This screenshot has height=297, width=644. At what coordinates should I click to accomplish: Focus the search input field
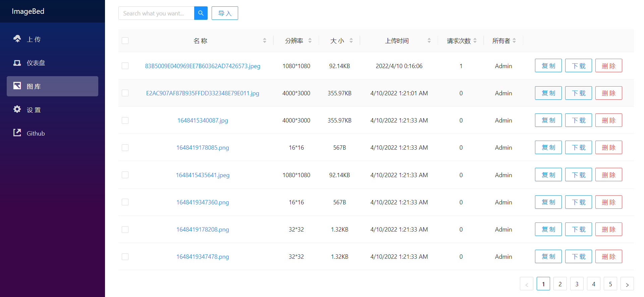[156, 13]
